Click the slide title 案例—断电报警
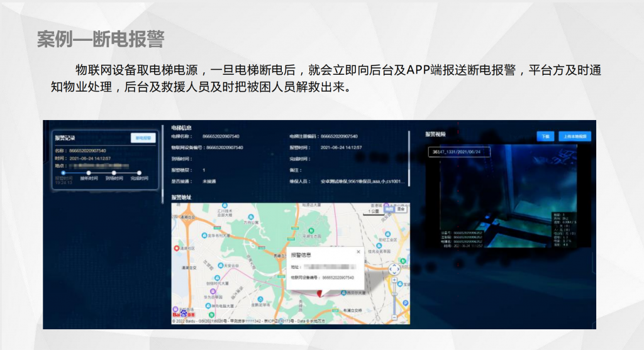The image size is (644, 350). [x=101, y=40]
